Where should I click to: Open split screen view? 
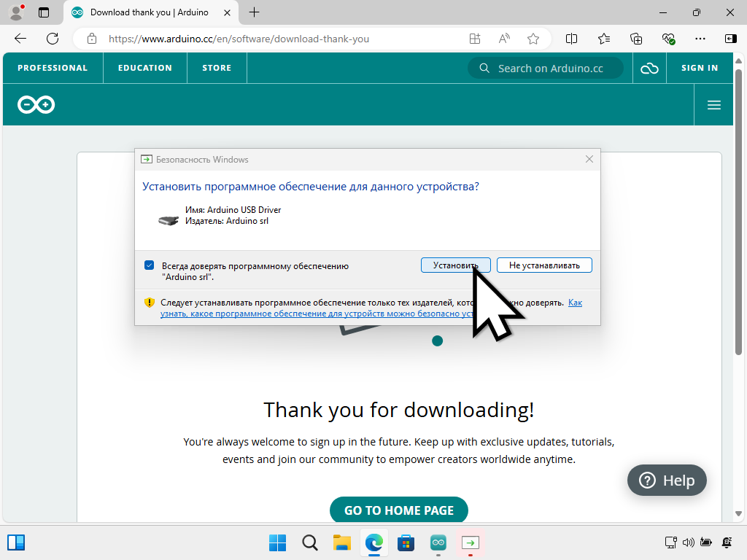pyautogui.click(x=571, y=39)
